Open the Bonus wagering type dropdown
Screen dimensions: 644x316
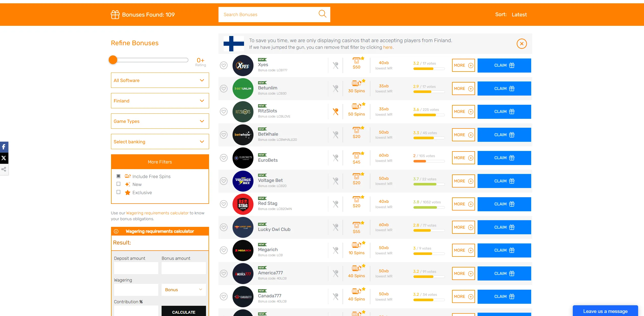pyautogui.click(x=184, y=290)
